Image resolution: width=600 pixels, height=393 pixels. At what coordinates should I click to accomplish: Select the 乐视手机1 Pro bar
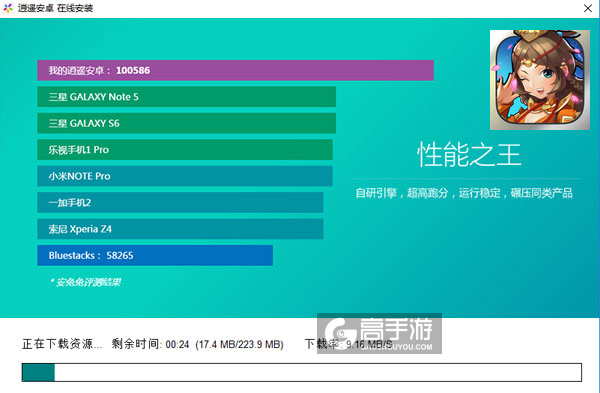[x=185, y=150]
